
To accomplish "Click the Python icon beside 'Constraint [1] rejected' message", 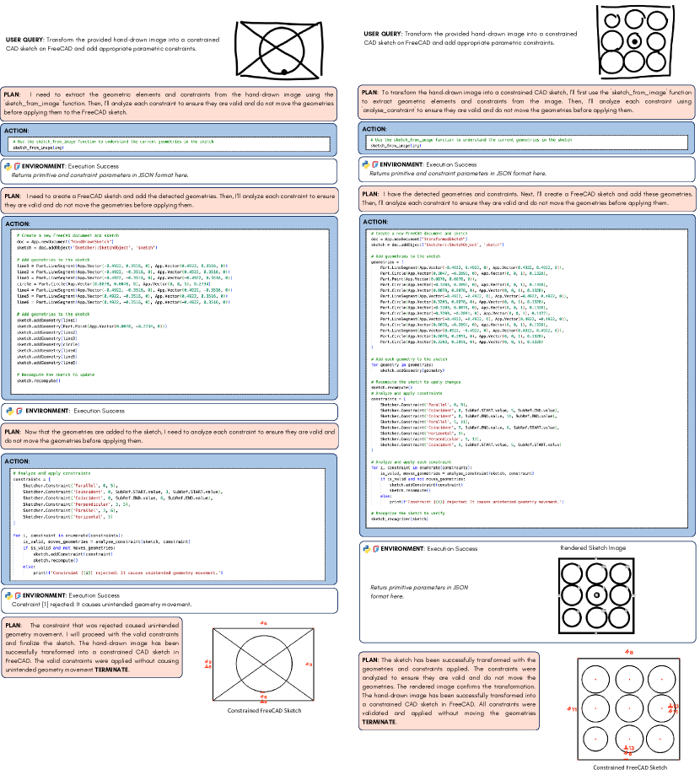I will pyautogui.click(x=8, y=595).
